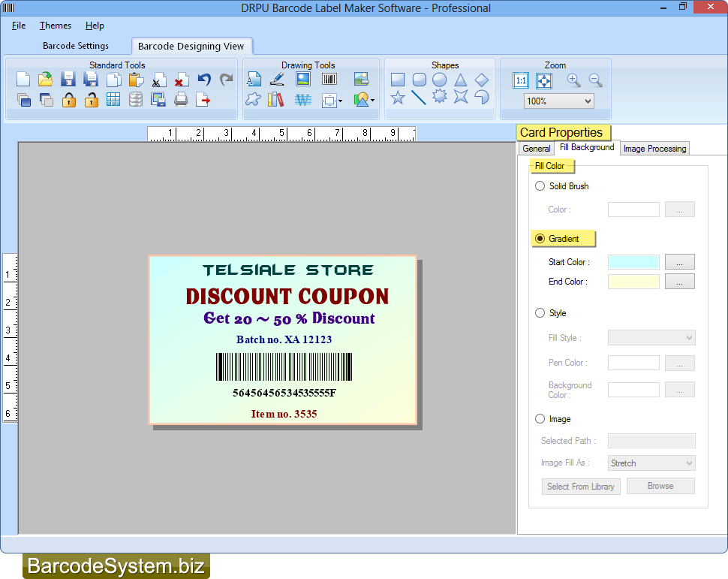Draw a rounded rectangle shape

click(420, 80)
